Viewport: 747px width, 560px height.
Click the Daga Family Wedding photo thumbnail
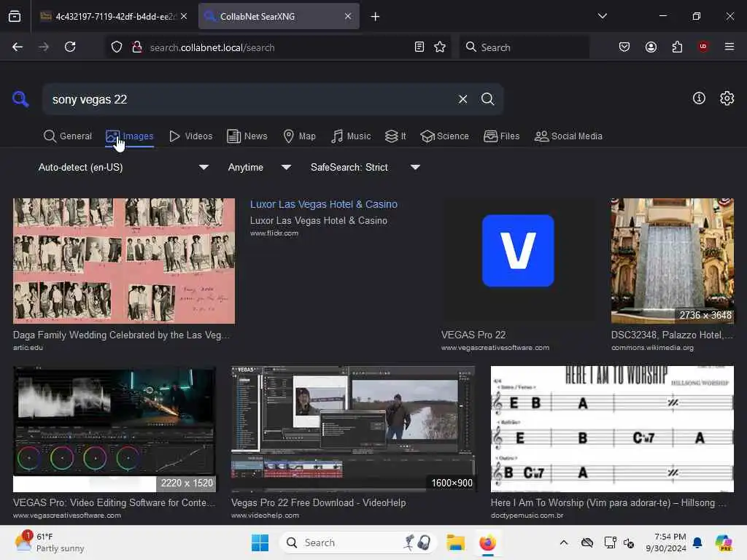[124, 261]
